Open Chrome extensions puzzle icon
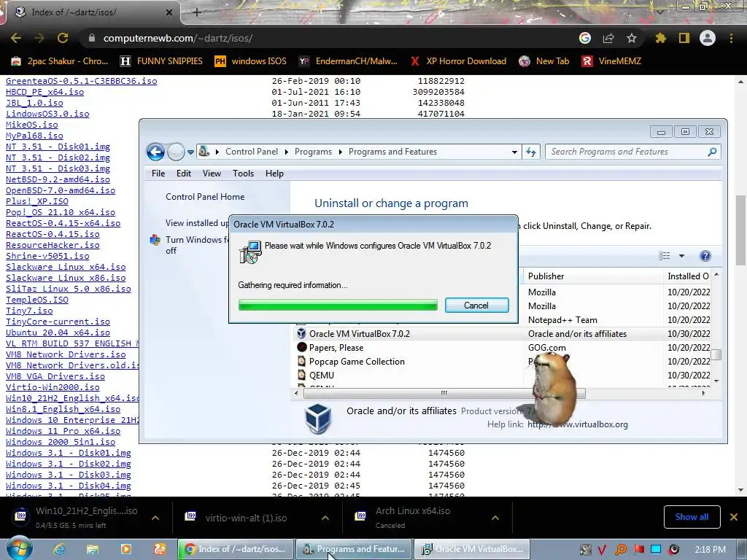747x560 pixels. 661,38
